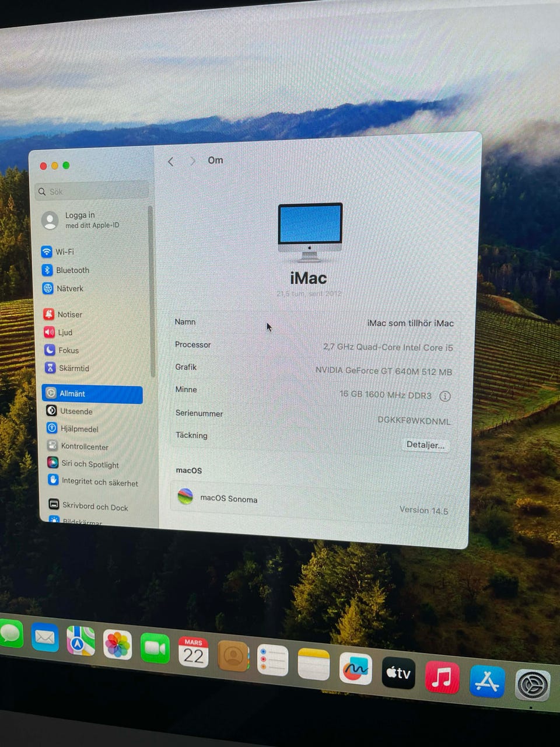Screen dimensions: 560x747
Task: Click 'Version 14.5' text
Action: point(423,510)
